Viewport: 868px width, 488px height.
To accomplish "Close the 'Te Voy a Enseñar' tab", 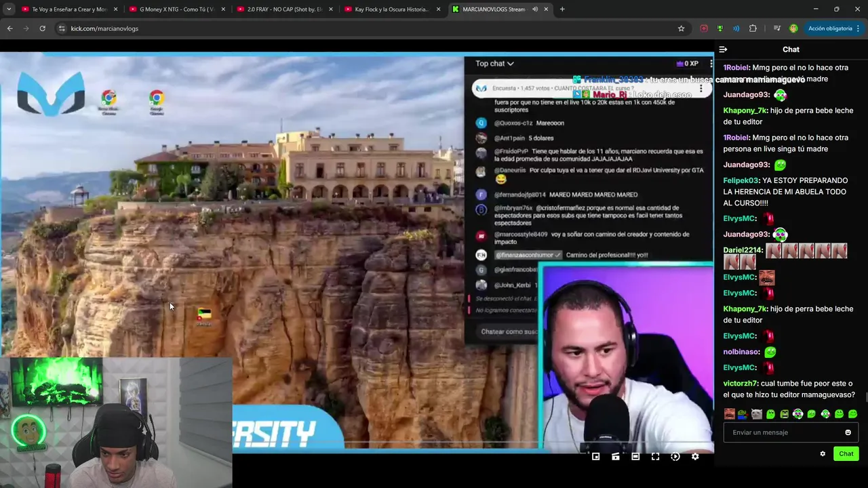I will point(116,9).
